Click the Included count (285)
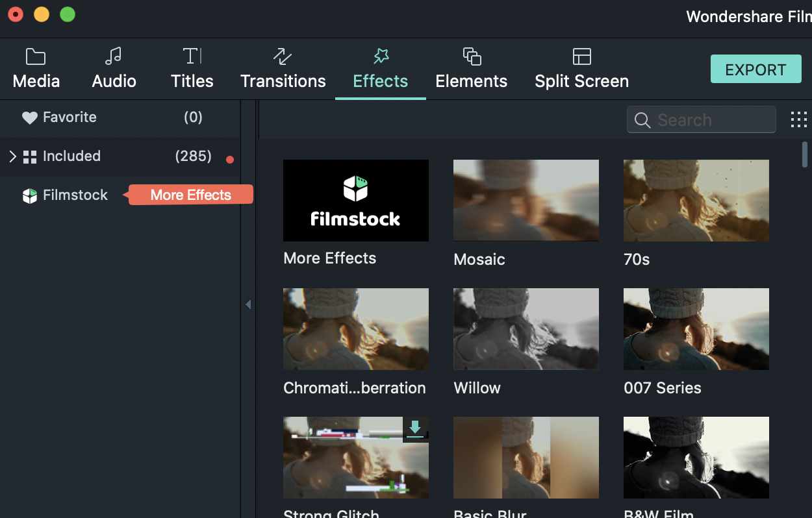812x518 pixels. 193,156
